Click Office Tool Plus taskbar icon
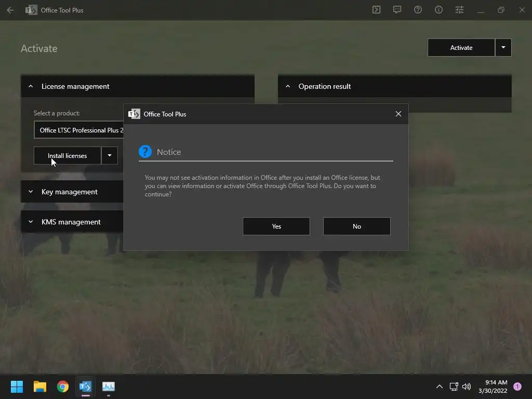Screen dimensions: 532x399 tap(86, 387)
